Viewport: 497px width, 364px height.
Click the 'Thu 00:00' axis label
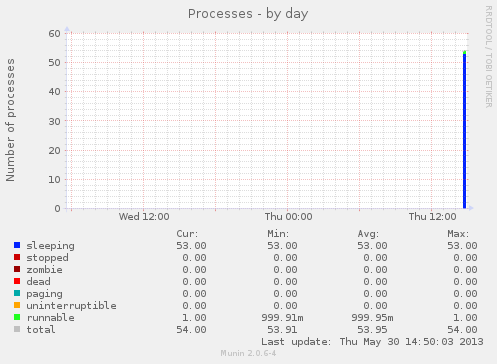click(x=289, y=217)
